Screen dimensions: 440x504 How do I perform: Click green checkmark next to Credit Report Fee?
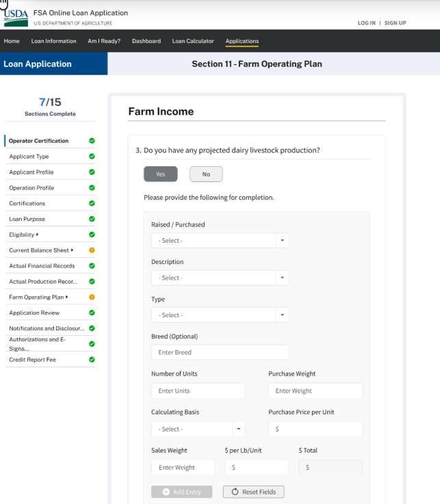point(92,360)
